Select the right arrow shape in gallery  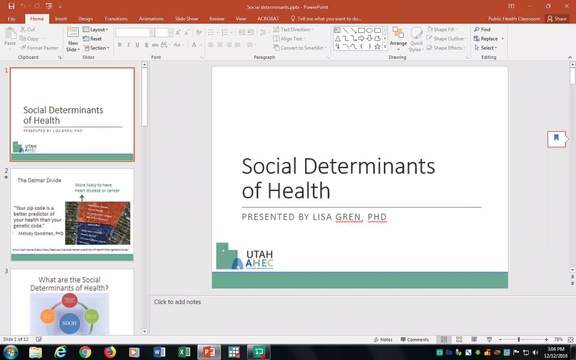coord(361,38)
